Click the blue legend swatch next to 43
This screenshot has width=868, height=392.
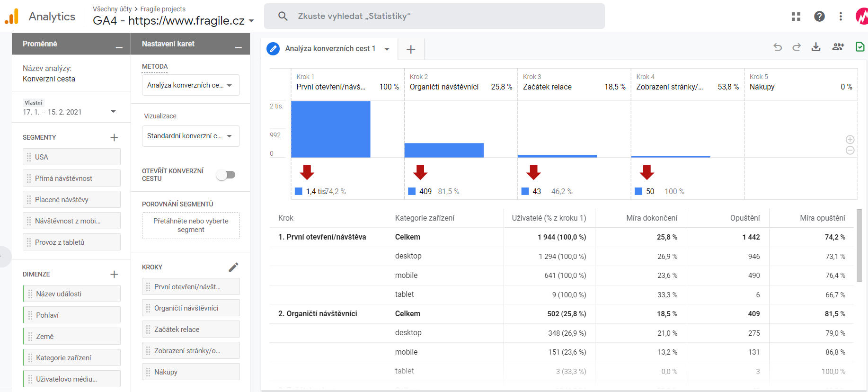point(525,191)
